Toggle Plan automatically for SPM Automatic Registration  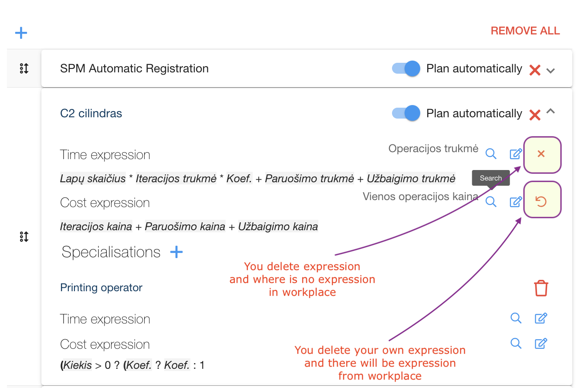[x=406, y=68]
